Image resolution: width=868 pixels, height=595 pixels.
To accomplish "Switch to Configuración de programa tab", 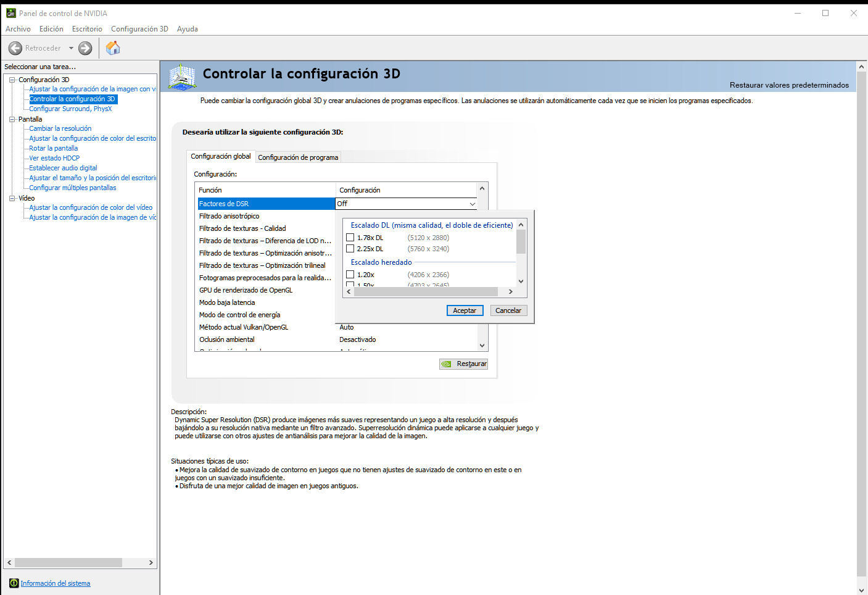I will [x=298, y=157].
